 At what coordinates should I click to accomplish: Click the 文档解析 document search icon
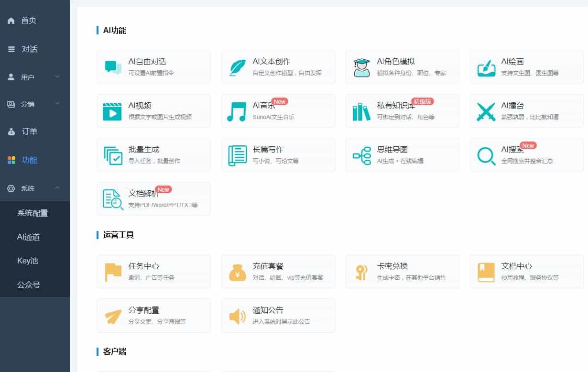(x=113, y=200)
